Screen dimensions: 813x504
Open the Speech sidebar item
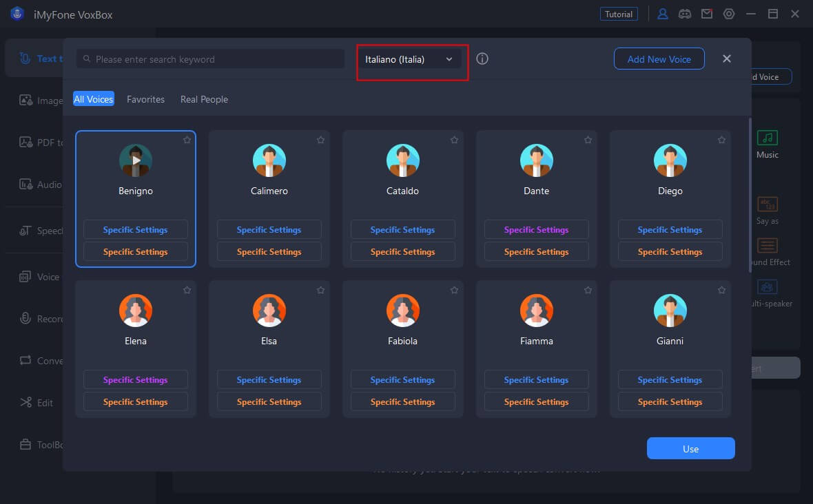click(41, 231)
